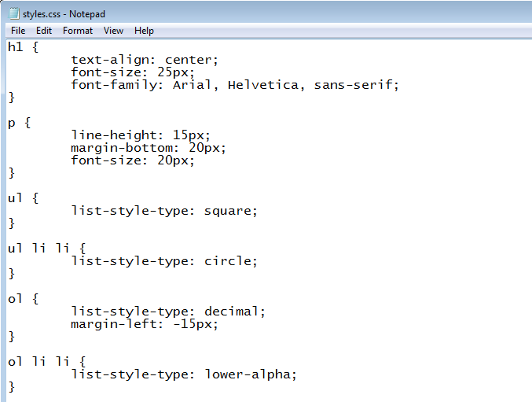Click the Notepad icon in title bar
Viewport: 532px width, 402px height.
[x=14, y=13]
